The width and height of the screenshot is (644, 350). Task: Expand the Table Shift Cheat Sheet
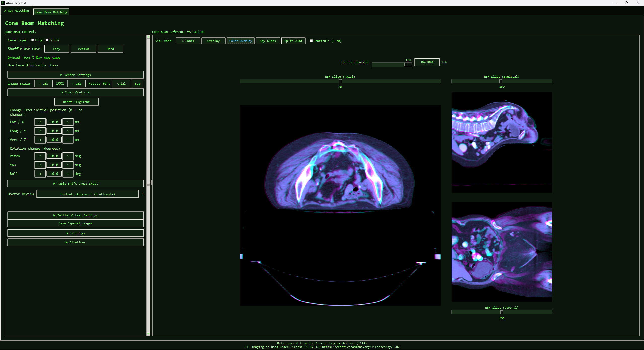click(x=75, y=183)
